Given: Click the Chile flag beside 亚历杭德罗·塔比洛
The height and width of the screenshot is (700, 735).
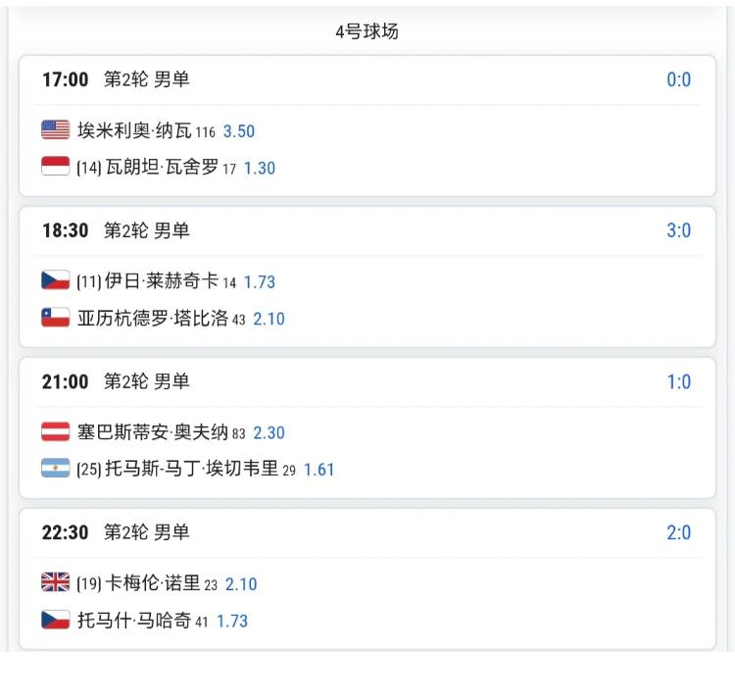Looking at the screenshot, I should click(55, 318).
